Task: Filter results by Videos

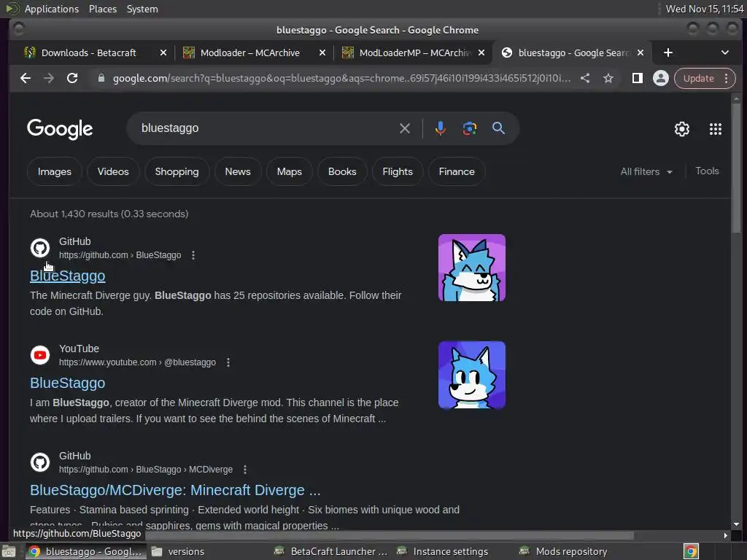Action: [113, 171]
